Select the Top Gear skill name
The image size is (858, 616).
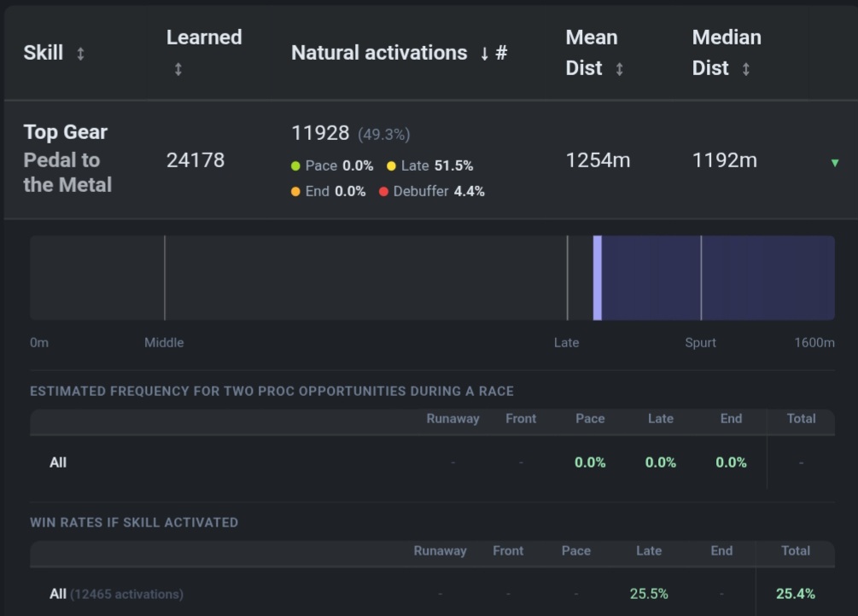66,132
